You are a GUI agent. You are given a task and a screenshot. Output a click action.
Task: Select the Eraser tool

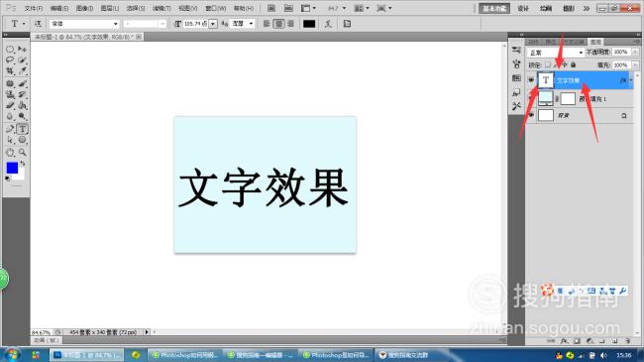tap(10, 105)
